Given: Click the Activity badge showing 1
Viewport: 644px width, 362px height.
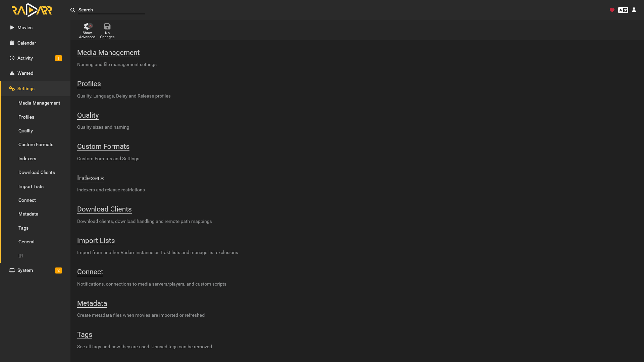Looking at the screenshot, I should click(58, 58).
